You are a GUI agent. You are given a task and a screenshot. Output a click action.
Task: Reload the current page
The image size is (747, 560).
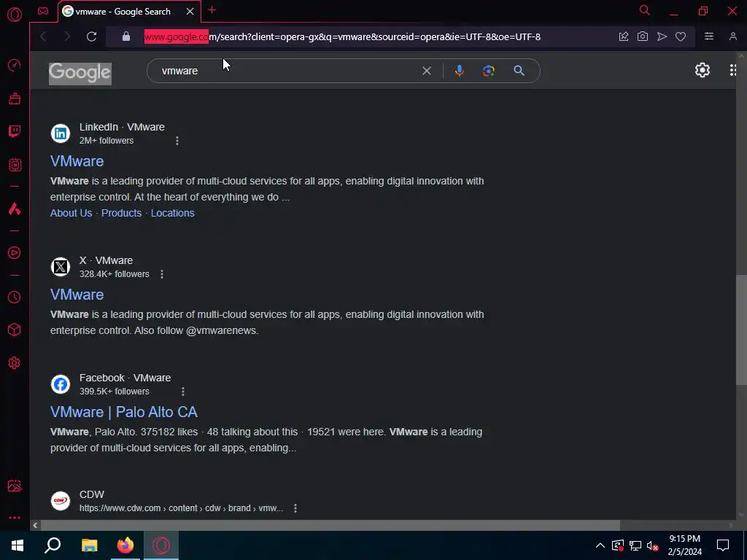pos(91,36)
